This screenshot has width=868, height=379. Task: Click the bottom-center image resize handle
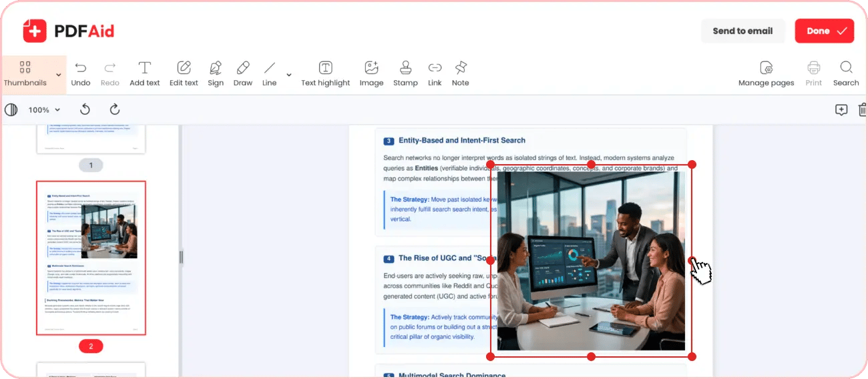tap(591, 357)
